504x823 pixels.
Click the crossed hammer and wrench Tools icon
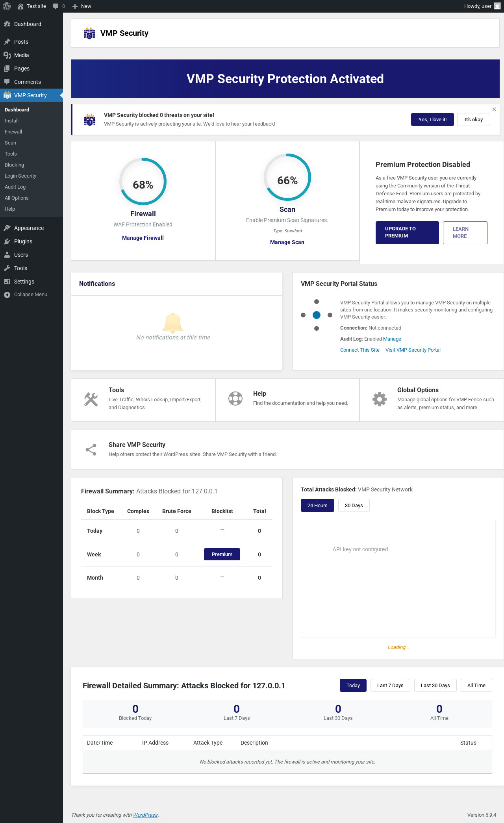[x=91, y=399]
